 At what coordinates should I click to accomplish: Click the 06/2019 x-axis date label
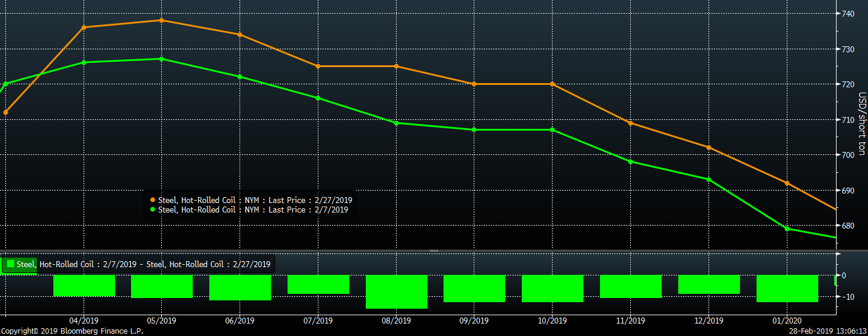[240, 321]
